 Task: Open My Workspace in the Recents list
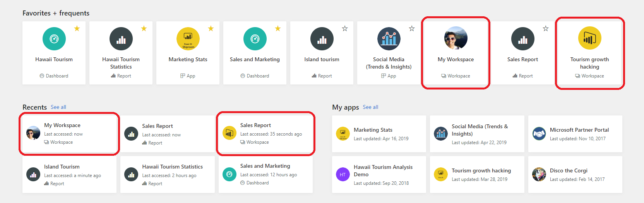click(x=69, y=134)
